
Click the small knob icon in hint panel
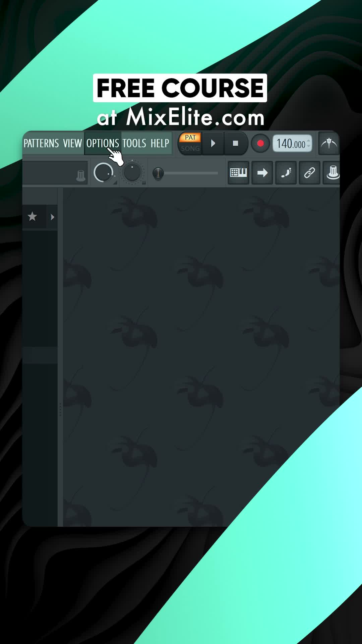coord(81,175)
